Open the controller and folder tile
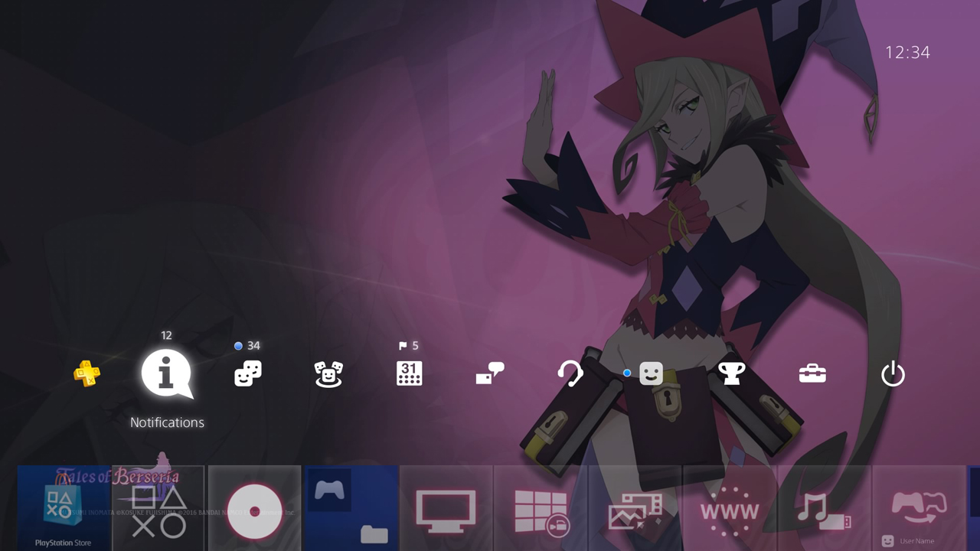 pyautogui.click(x=351, y=508)
